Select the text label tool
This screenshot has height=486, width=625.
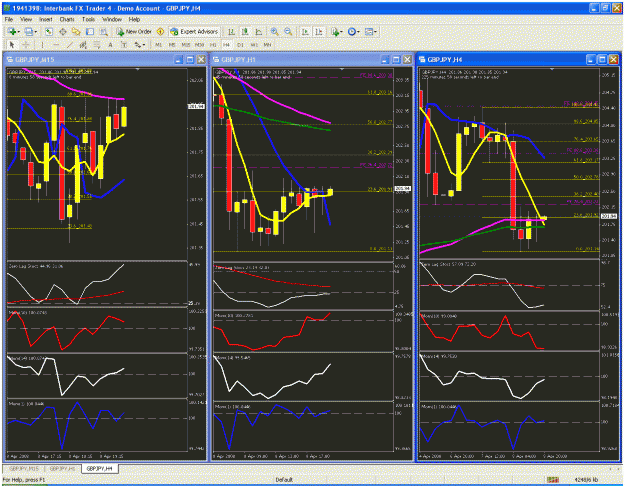124,45
